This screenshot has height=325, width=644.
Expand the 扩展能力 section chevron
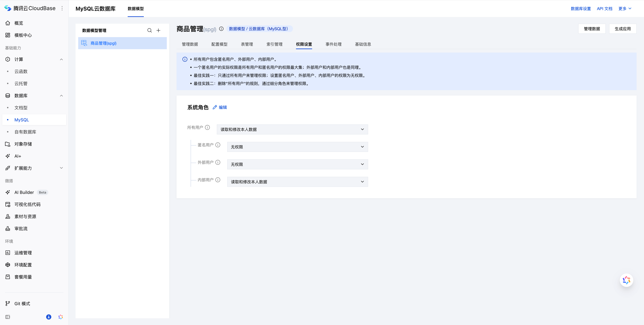tap(61, 168)
